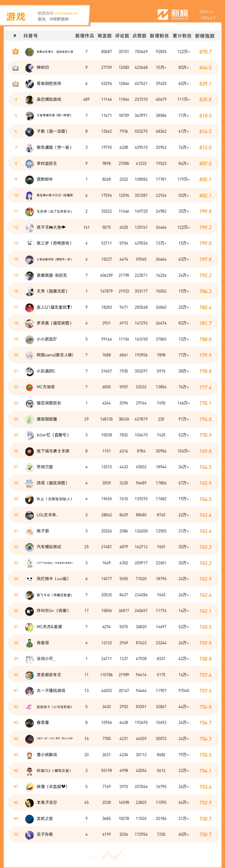Click the 870.7 index score
The width and height of the screenshot is (225, 868).
click(x=205, y=52)
